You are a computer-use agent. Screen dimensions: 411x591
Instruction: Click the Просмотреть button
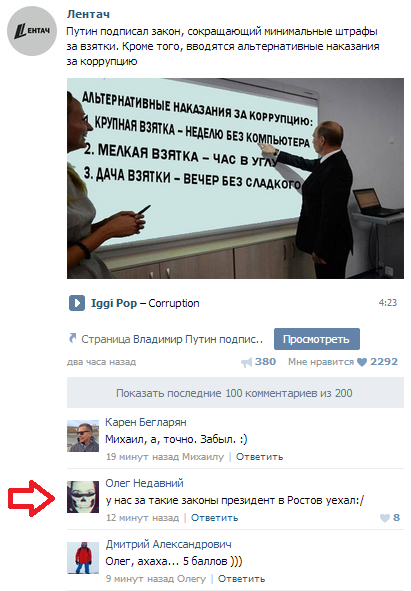(x=317, y=339)
